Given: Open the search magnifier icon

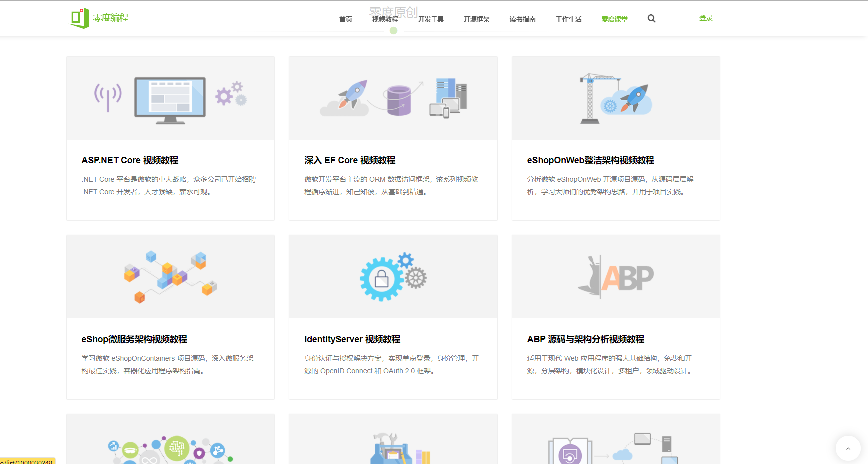Looking at the screenshot, I should click(x=651, y=19).
